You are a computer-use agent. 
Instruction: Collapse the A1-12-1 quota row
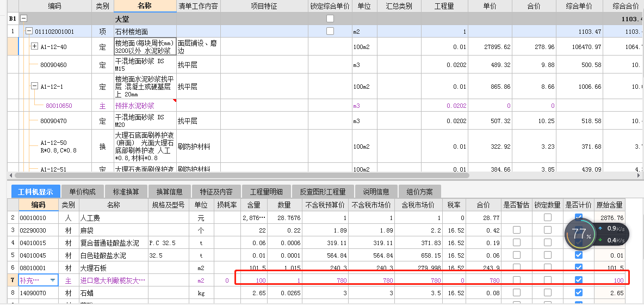coord(35,86)
